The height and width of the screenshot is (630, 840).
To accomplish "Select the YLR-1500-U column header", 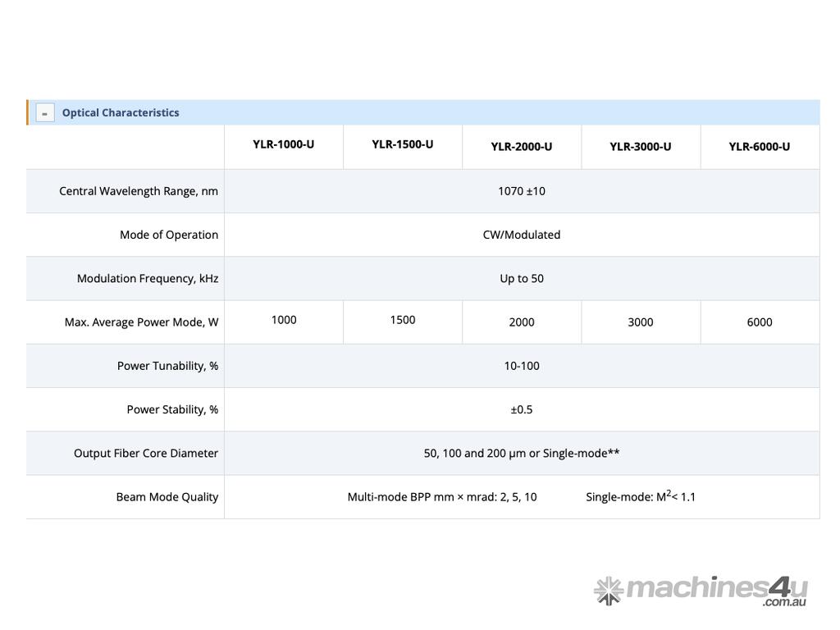I will (402, 144).
